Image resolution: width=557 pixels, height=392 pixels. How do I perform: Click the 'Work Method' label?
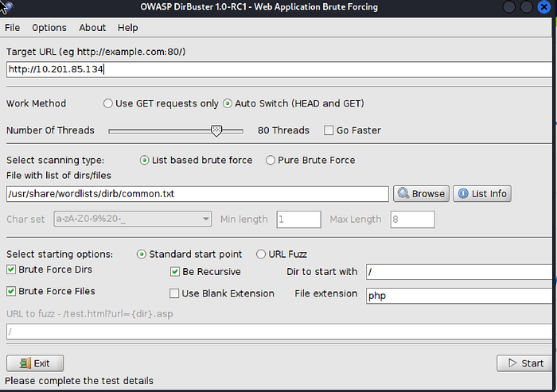coord(37,103)
